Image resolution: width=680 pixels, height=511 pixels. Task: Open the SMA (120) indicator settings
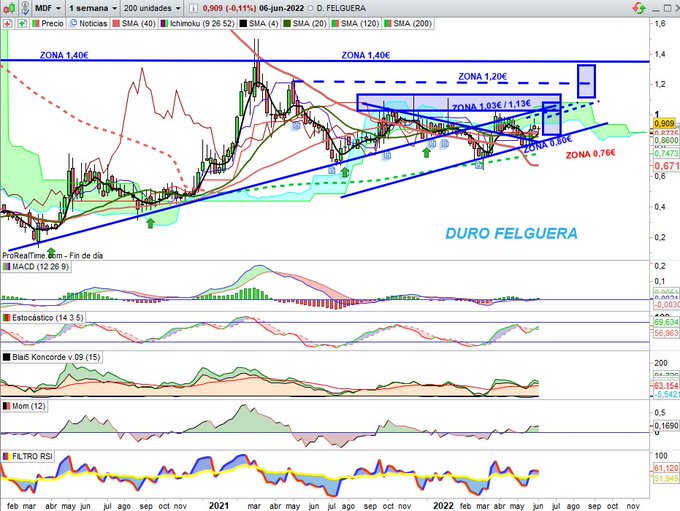point(356,23)
